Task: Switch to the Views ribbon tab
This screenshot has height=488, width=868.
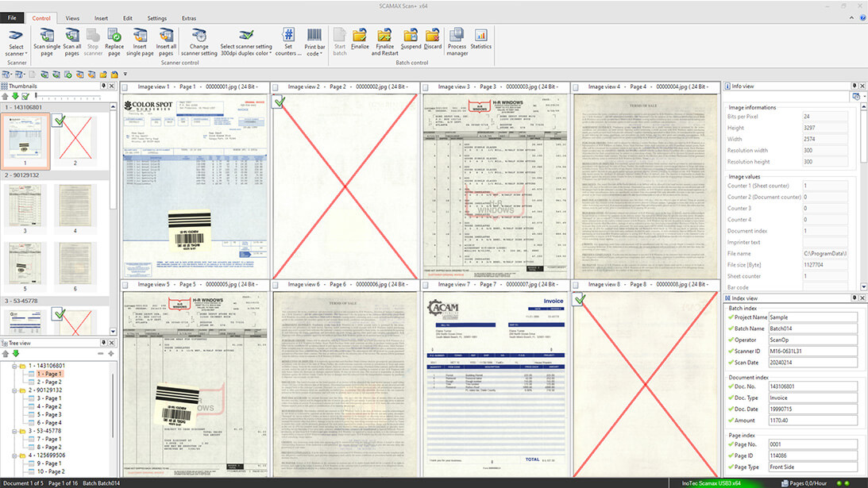Action: tap(72, 17)
